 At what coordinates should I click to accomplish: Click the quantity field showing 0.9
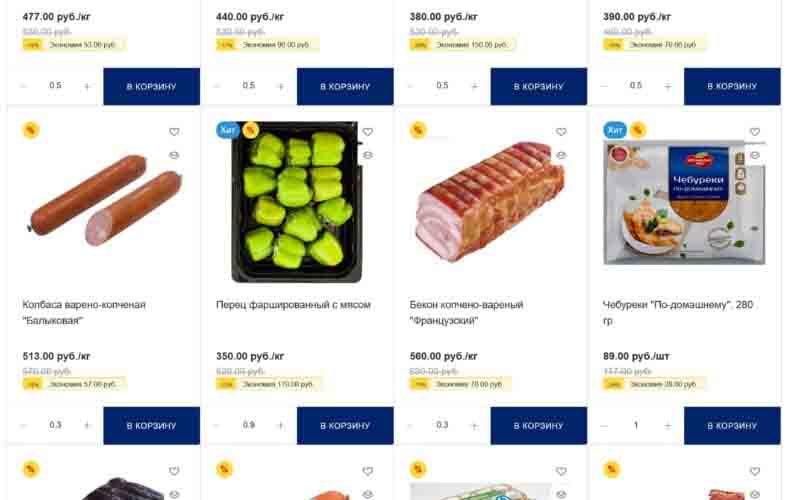248,425
